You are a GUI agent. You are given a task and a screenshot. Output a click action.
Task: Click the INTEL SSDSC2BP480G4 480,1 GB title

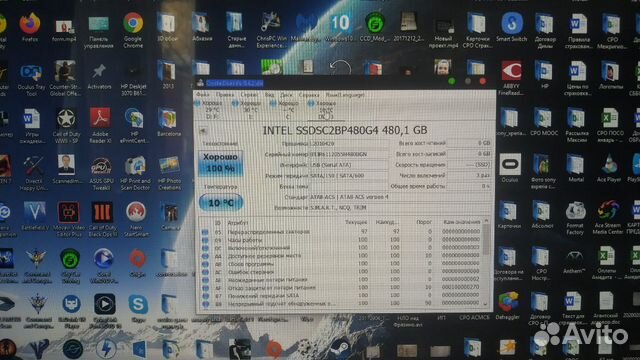(x=345, y=130)
